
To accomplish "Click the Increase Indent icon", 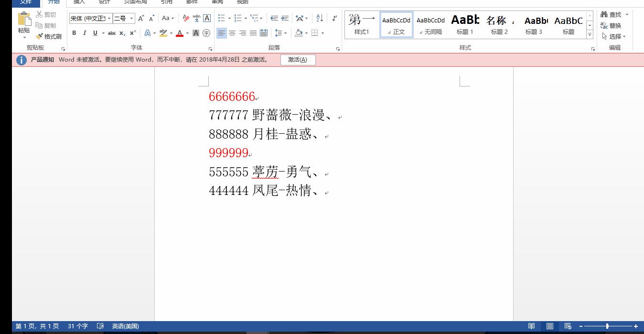I will 285,18.
